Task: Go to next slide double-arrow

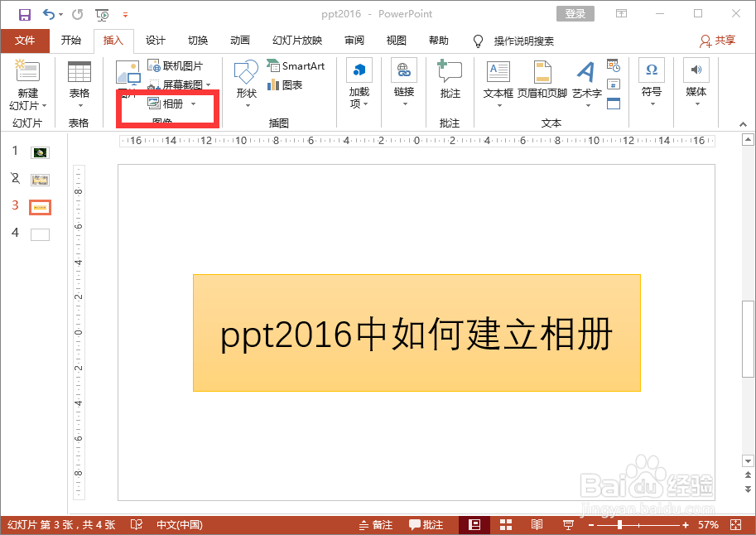Action: 748,489
